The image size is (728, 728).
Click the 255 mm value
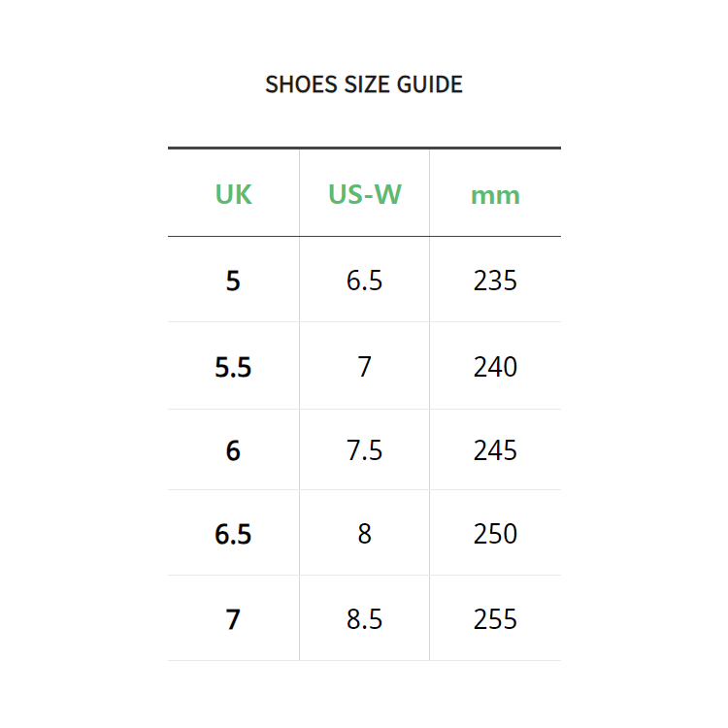(495, 619)
